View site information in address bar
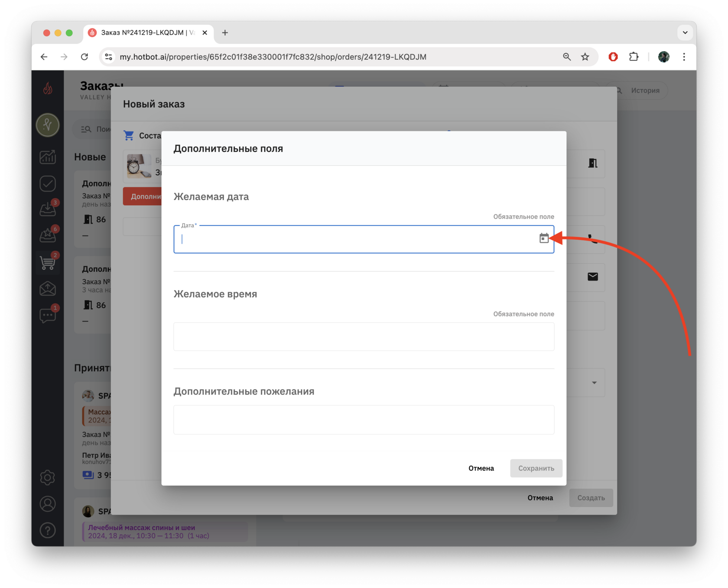The width and height of the screenshot is (728, 588). coord(109,57)
